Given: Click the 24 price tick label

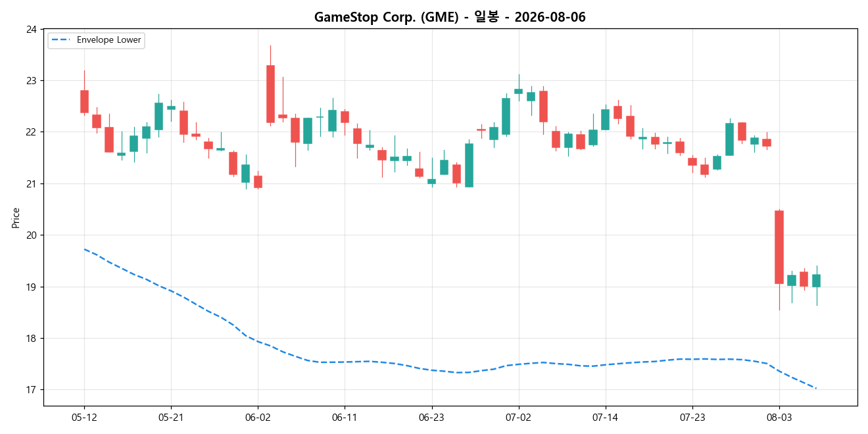Looking at the screenshot, I should [32, 29].
